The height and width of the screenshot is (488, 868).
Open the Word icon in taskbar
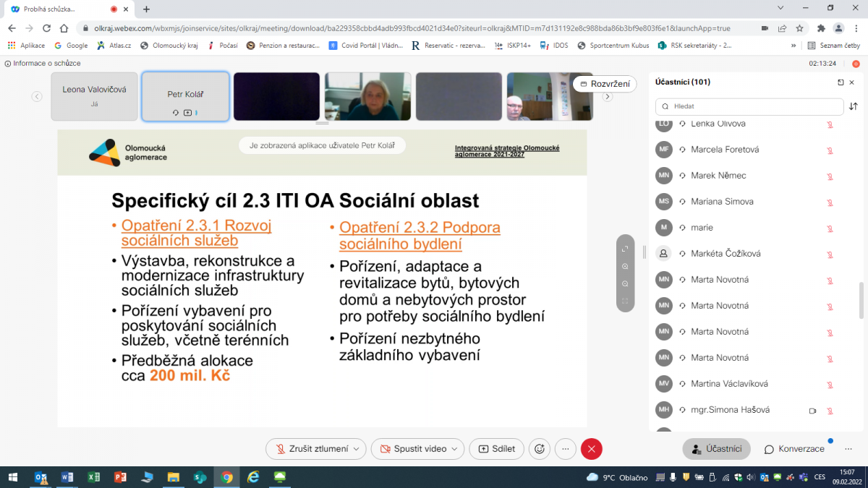(67, 477)
